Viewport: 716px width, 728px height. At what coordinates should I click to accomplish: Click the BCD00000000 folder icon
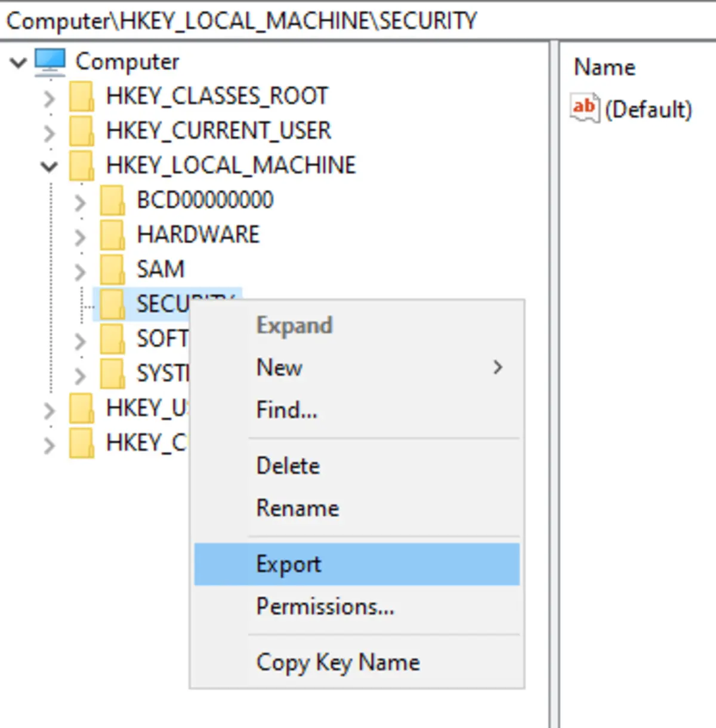click(x=112, y=200)
